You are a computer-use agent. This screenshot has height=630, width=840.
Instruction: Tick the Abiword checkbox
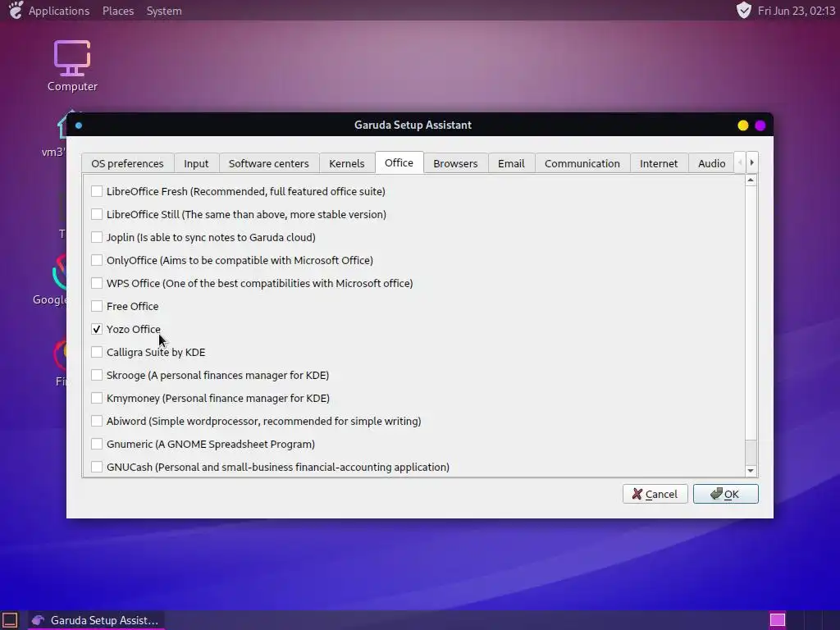[x=97, y=421]
